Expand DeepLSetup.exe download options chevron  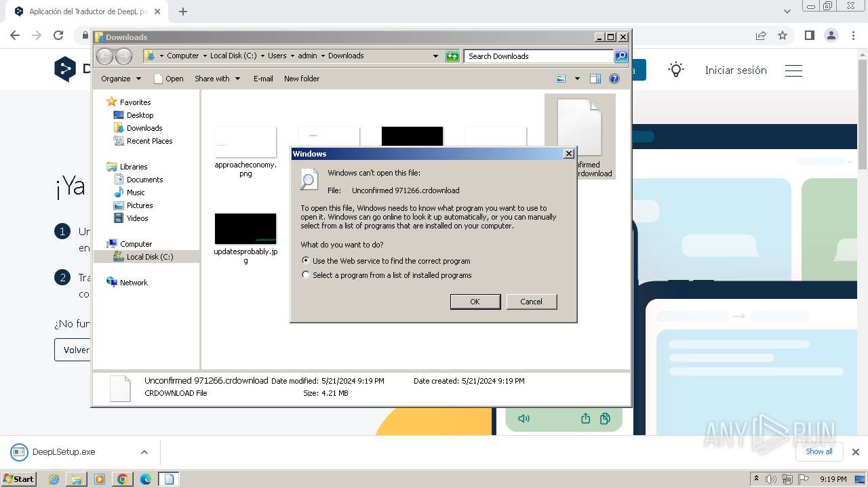coord(144,452)
